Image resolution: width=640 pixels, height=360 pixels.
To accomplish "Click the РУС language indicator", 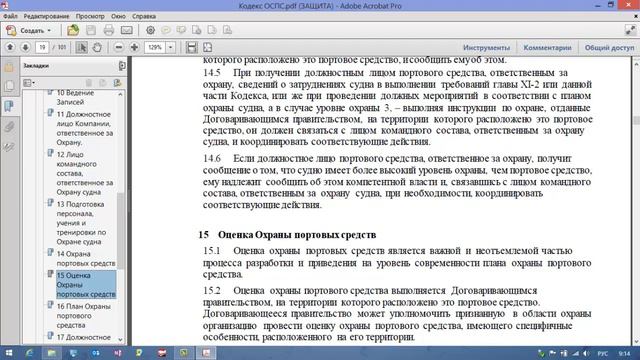I will point(602,353).
